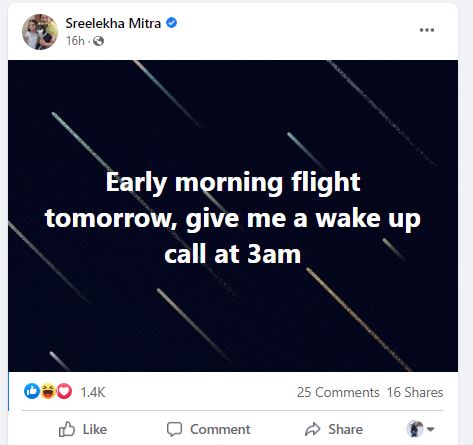473x445 pixels.
Task: Open Sreelekha Mitra's profile picture
Action: [40, 32]
